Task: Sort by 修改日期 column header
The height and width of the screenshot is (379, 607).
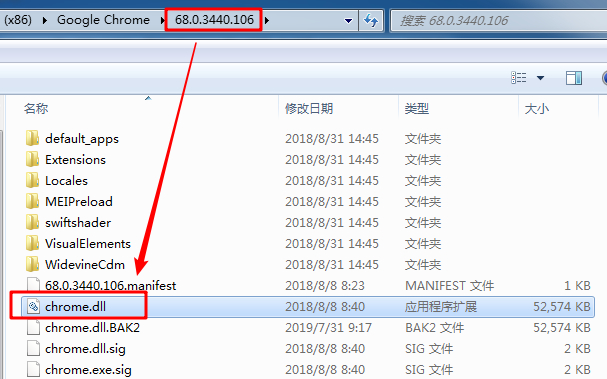Action: tap(309, 108)
